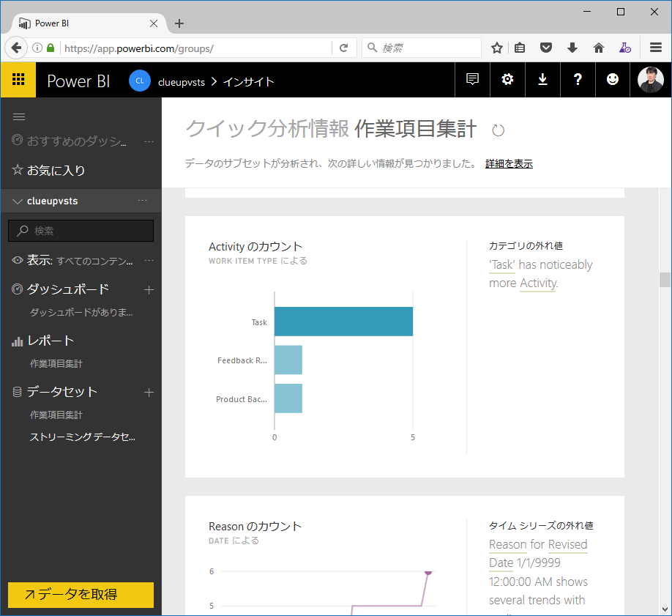
Task: Collapse the navigation pane hamburger
Action: 19,117
